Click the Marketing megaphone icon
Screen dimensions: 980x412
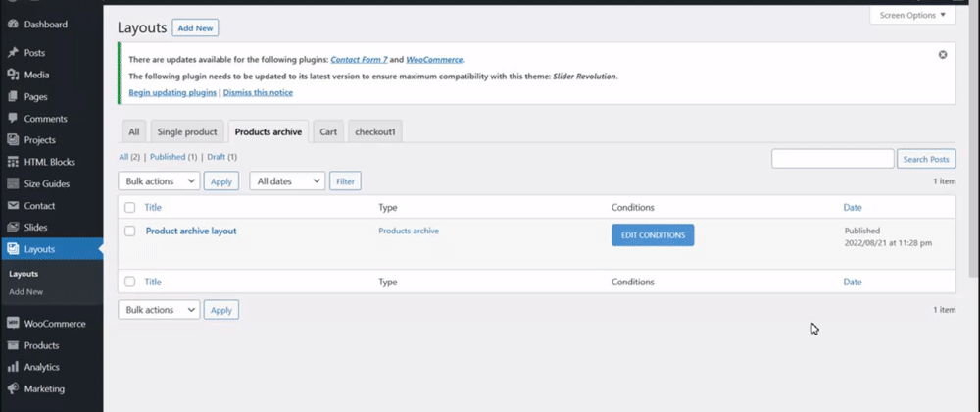[x=13, y=388]
